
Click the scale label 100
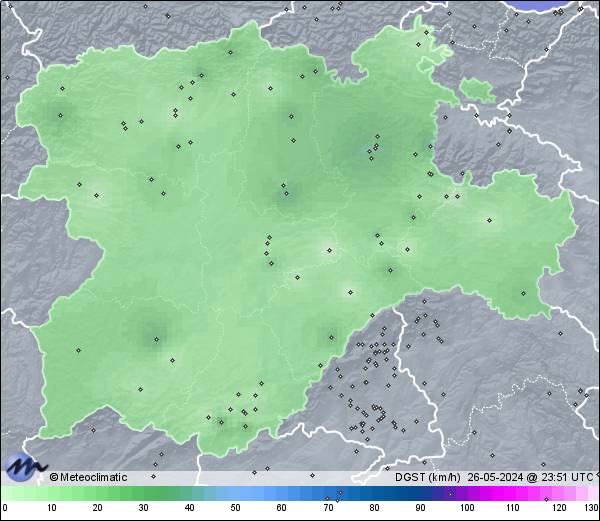coord(467,508)
